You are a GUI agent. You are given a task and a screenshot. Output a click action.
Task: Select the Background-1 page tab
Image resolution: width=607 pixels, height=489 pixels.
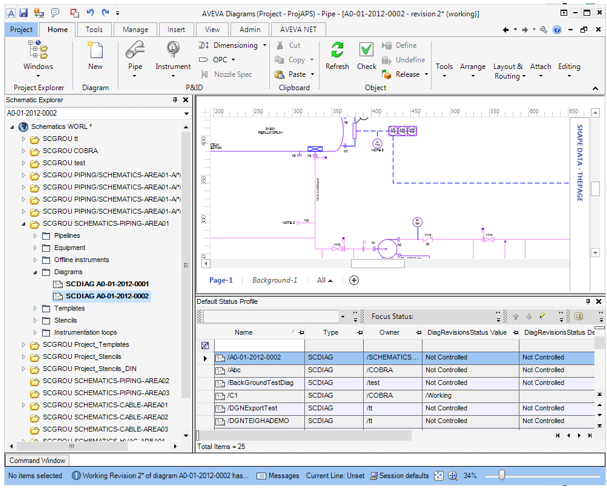click(x=274, y=280)
